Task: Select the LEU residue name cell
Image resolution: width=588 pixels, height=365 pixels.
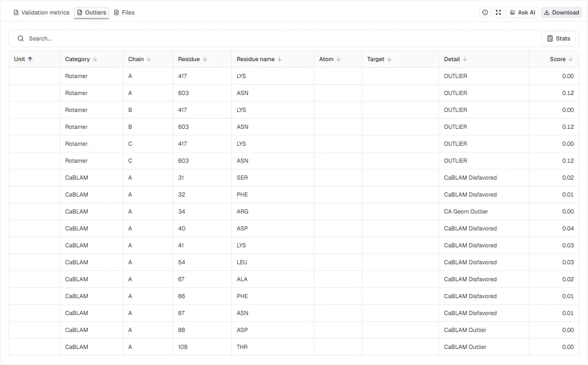Action: pos(273,262)
